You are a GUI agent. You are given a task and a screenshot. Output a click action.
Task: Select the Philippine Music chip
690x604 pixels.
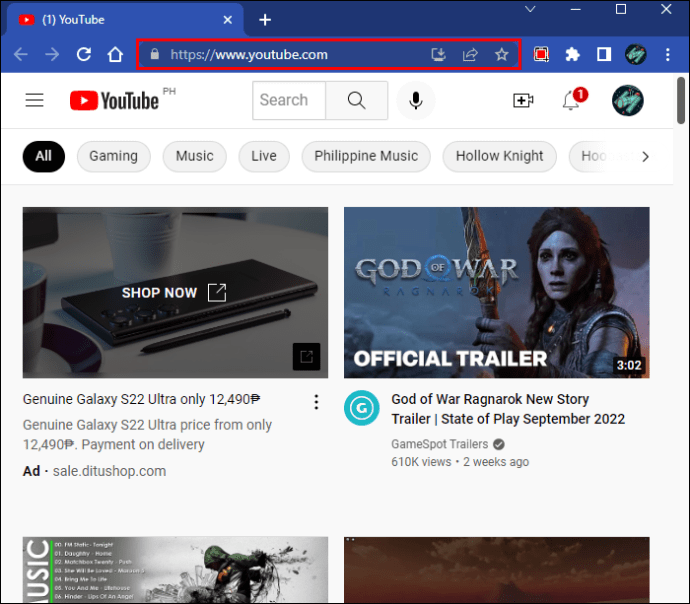[x=366, y=156]
